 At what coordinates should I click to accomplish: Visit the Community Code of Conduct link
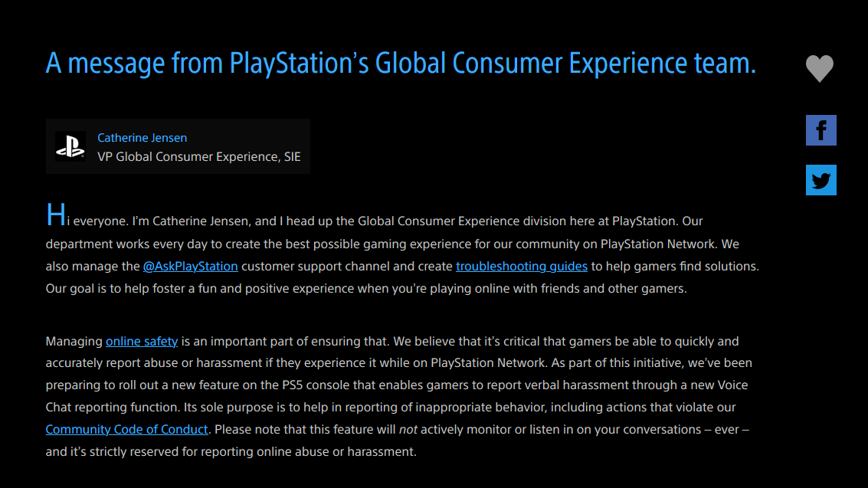(x=126, y=429)
